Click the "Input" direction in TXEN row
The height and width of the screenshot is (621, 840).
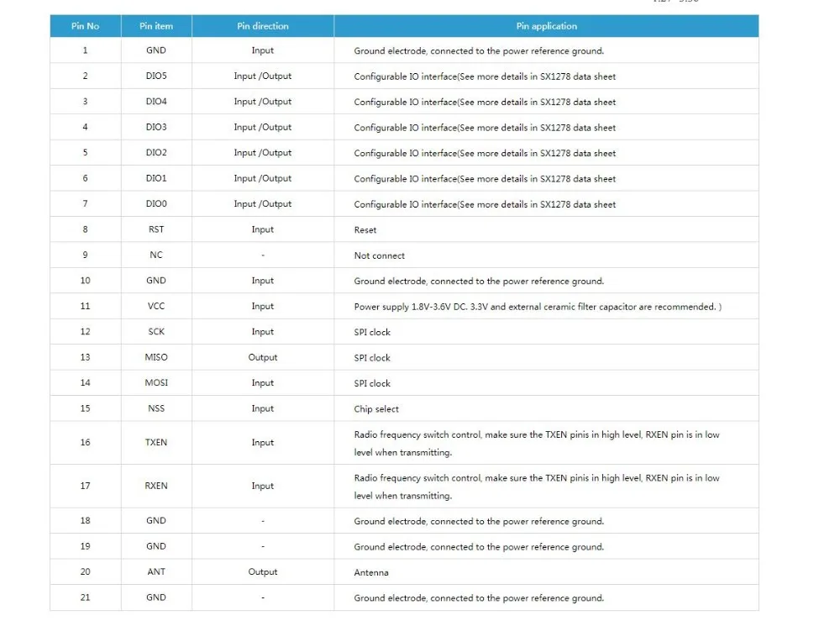pos(262,443)
